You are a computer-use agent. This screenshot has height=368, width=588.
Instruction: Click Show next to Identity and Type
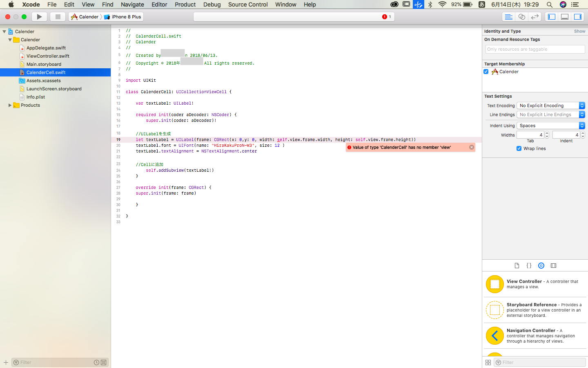click(x=579, y=31)
